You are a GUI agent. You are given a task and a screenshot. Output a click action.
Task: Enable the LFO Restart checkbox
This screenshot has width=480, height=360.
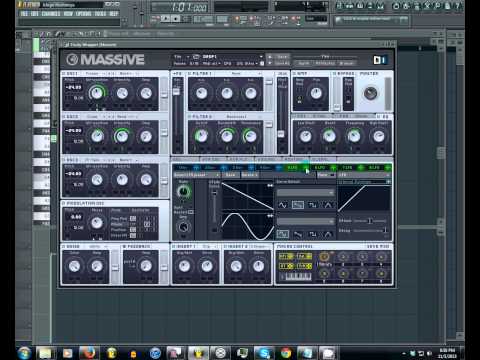(x=191, y=212)
